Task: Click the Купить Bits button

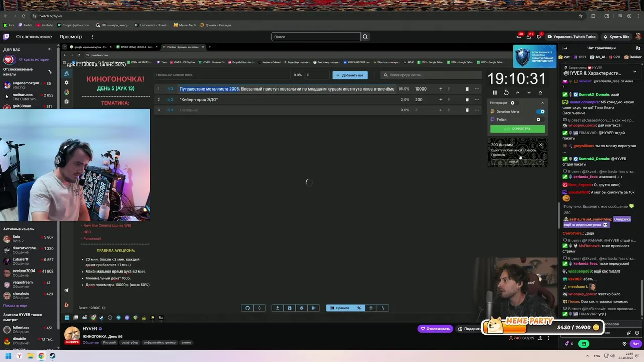Action: pos(616,37)
